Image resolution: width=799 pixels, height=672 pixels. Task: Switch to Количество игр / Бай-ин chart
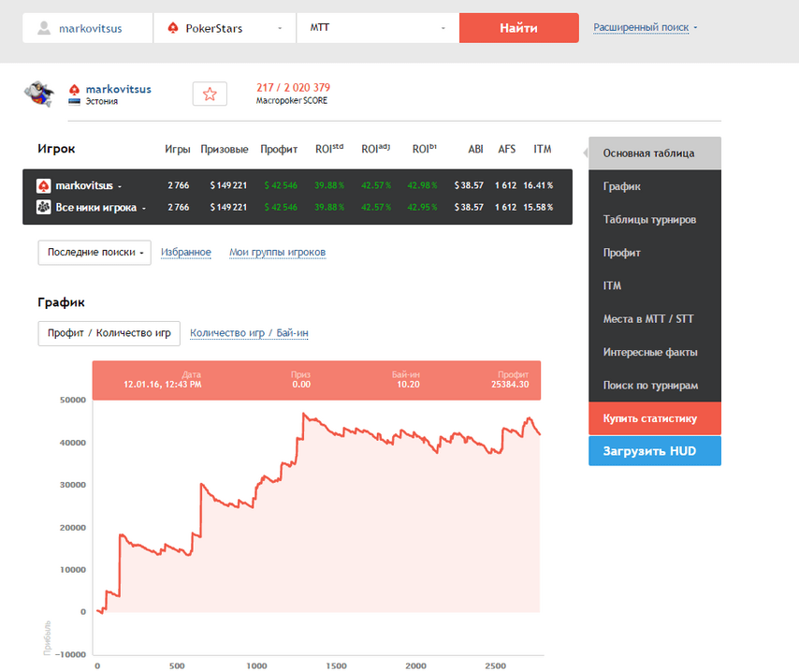coord(249,333)
